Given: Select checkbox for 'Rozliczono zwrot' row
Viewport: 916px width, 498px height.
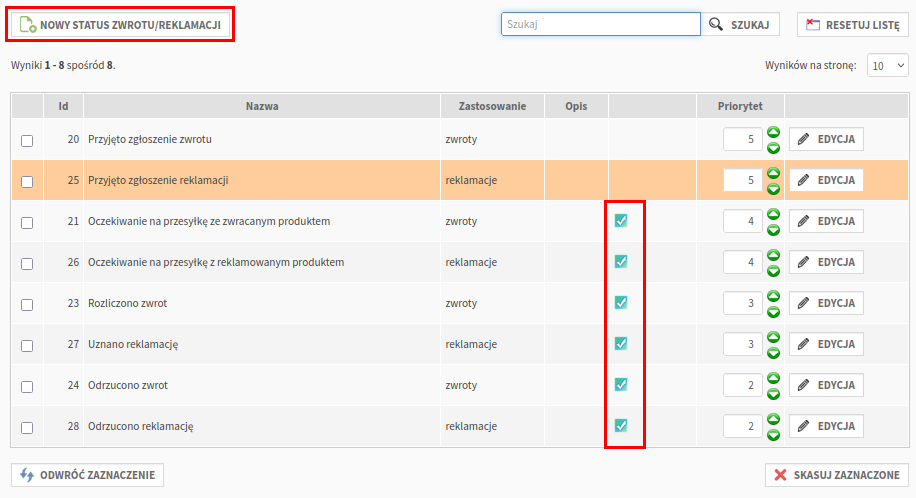Looking at the screenshot, I should pos(27,305).
